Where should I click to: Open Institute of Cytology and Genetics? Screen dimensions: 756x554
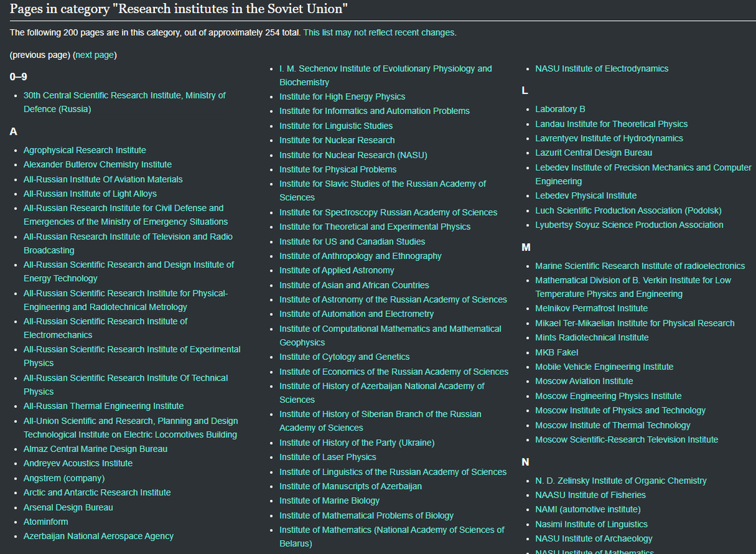pos(344,357)
